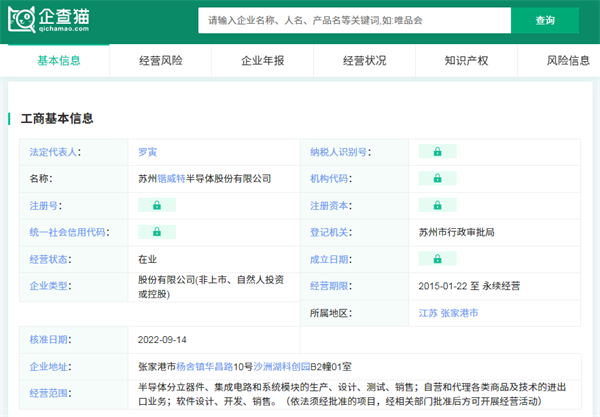Click the 经营期限 label

[331, 286]
